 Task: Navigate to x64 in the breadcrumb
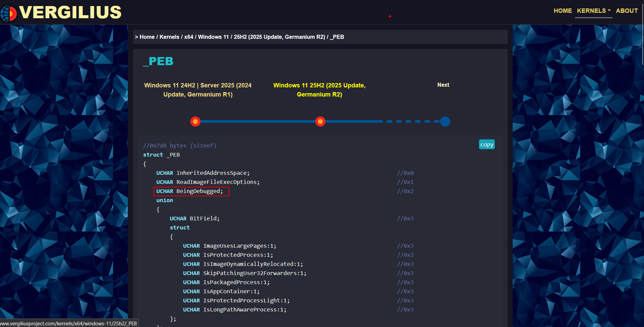189,37
